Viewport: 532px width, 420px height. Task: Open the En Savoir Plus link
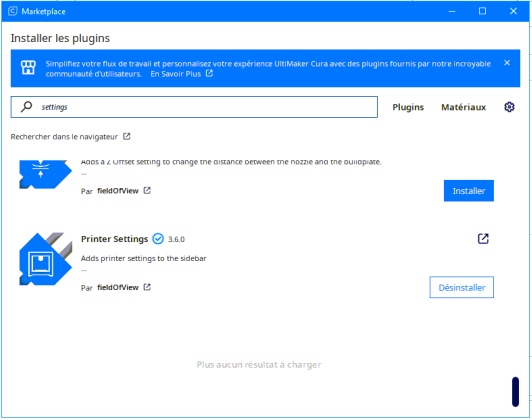click(176, 74)
